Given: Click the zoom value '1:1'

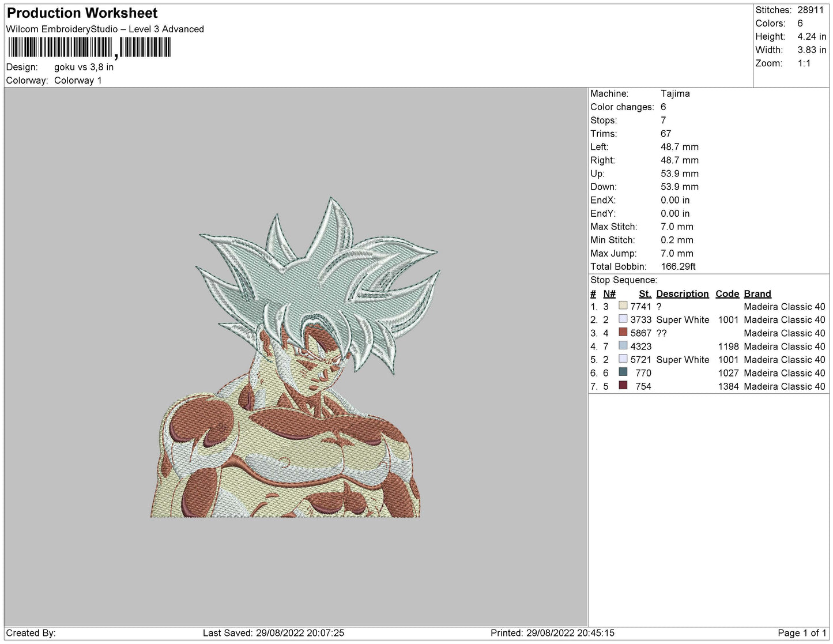Looking at the screenshot, I should (x=804, y=63).
